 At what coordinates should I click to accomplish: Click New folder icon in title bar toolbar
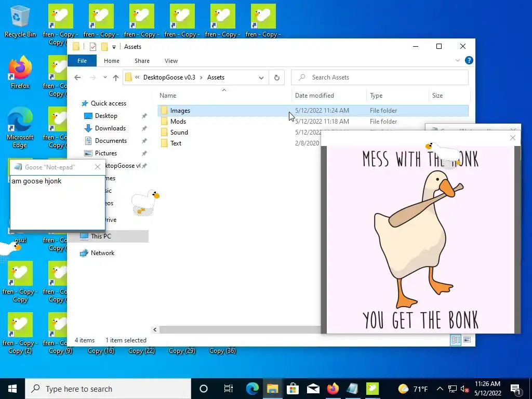[x=104, y=47]
